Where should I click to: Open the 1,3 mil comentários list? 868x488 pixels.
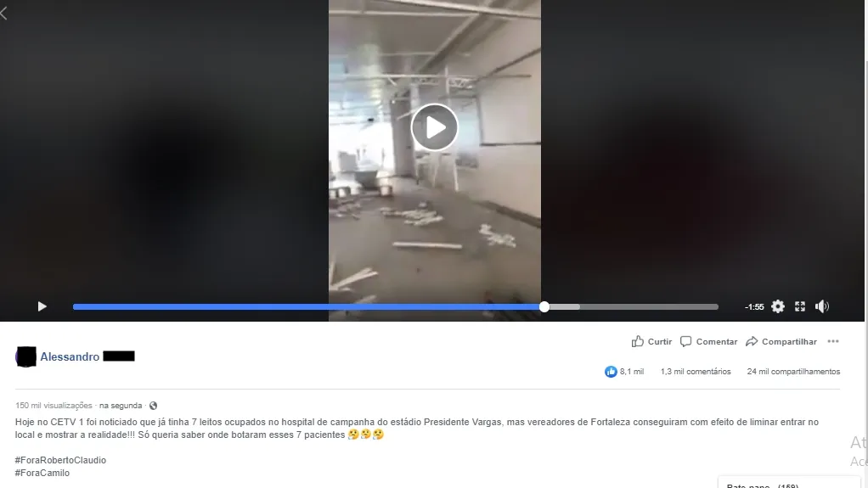point(696,372)
